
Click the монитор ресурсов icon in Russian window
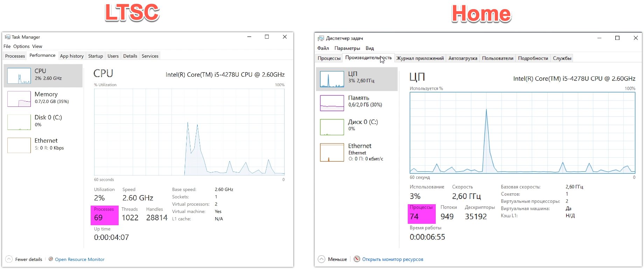tap(357, 259)
